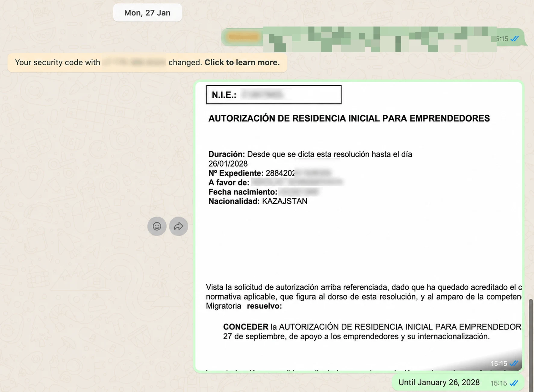Click read-receipt checkmarks on the 'Until January' message
The height and width of the screenshot is (392, 534).
(514, 383)
